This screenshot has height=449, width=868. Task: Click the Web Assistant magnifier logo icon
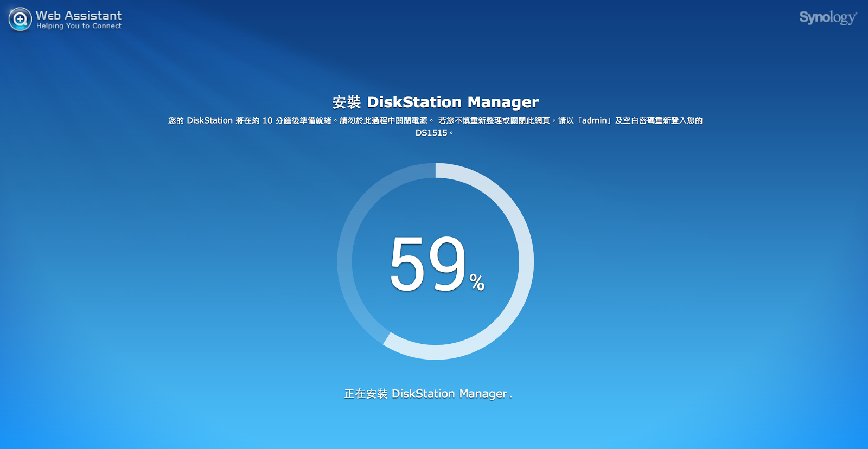click(x=20, y=20)
